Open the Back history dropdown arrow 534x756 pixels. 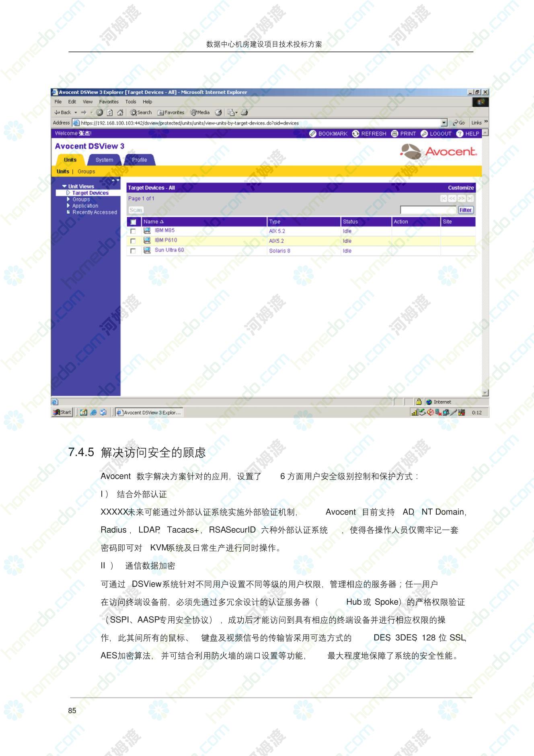coord(76,113)
